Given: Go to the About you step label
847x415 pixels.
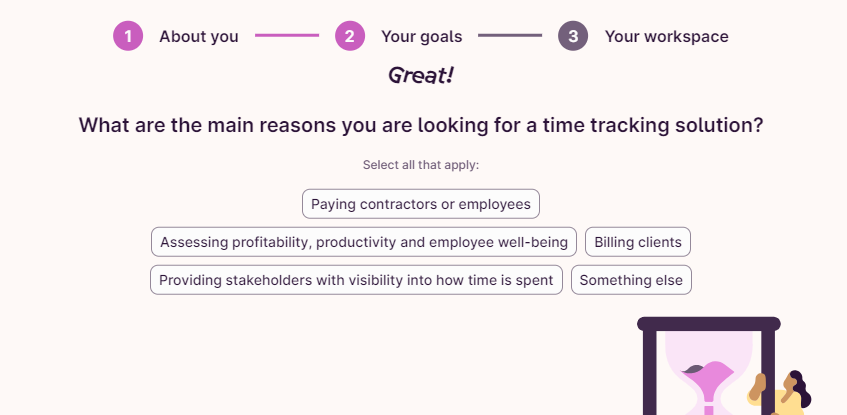Looking at the screenshot, I should pyautogui.click(x=198, y=37).
